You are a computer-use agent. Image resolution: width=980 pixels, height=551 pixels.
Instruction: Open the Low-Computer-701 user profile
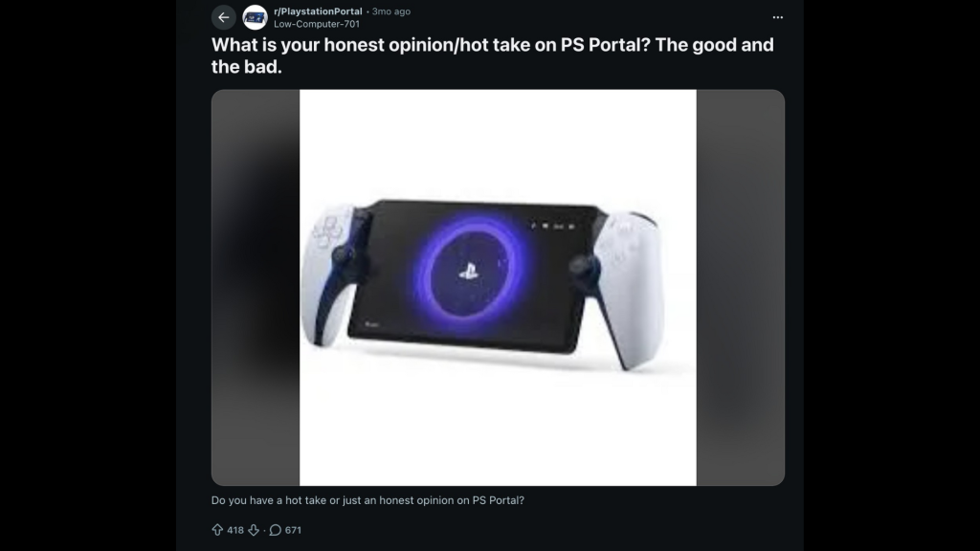[x=316, y=24]
